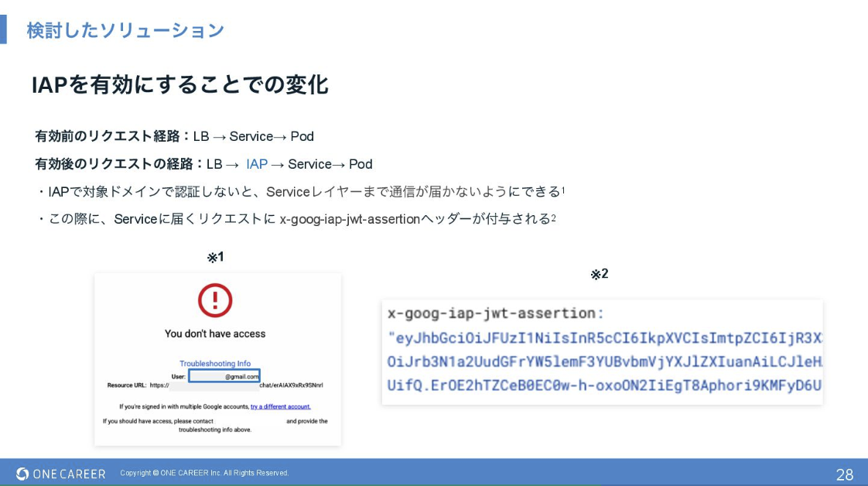Click the ※1 footnote marker
868x486 pixels.
point(215,257)
